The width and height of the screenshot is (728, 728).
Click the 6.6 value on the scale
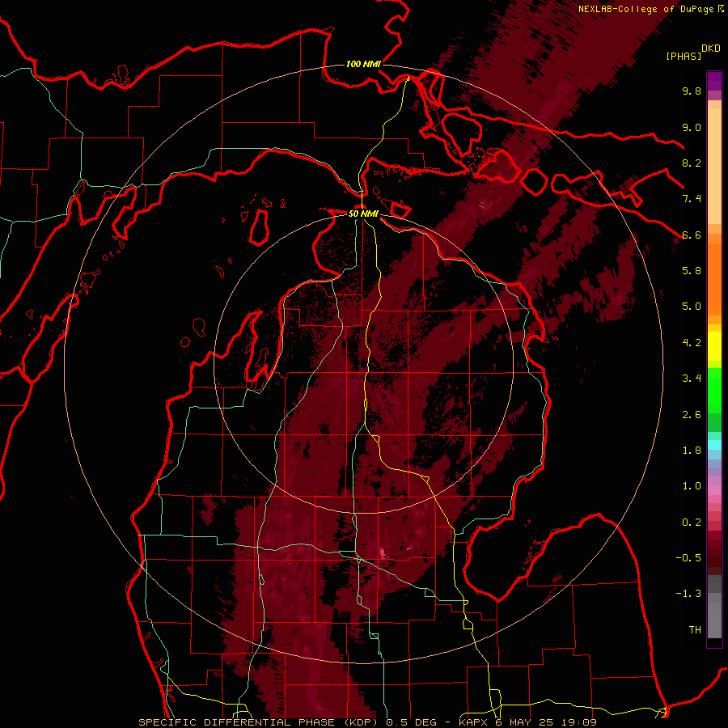click(692, 235)
